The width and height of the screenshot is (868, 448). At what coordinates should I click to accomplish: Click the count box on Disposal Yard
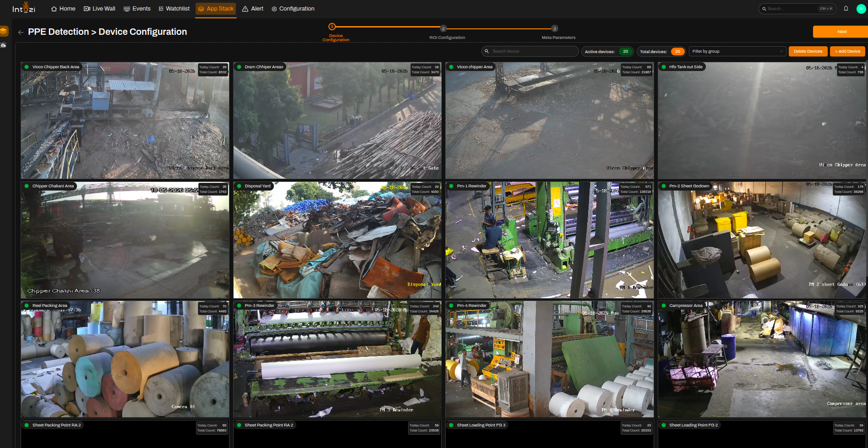[425, 189]
